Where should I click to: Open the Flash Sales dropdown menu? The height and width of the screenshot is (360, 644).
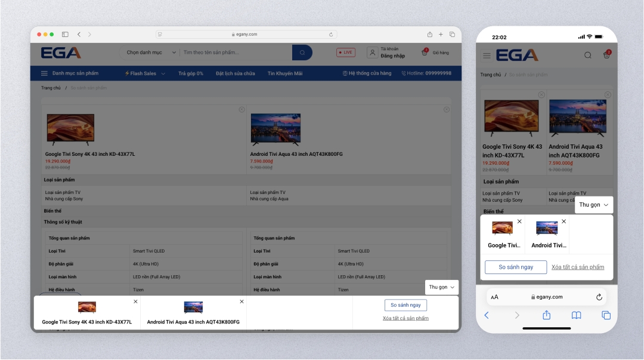[145, 73]
